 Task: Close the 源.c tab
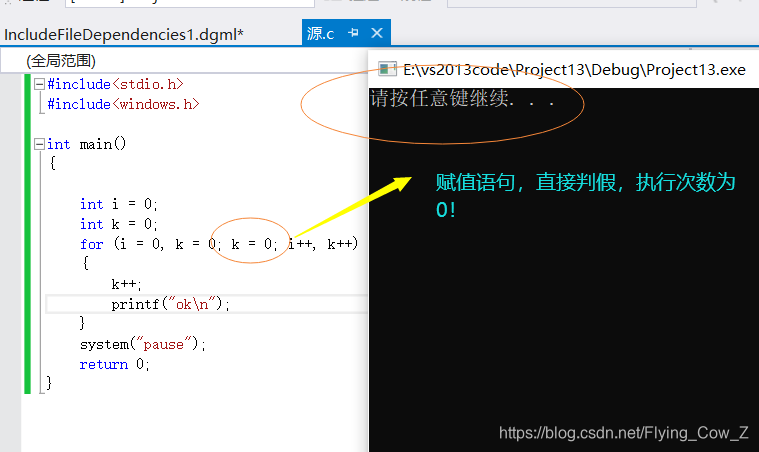coord(377,33)
